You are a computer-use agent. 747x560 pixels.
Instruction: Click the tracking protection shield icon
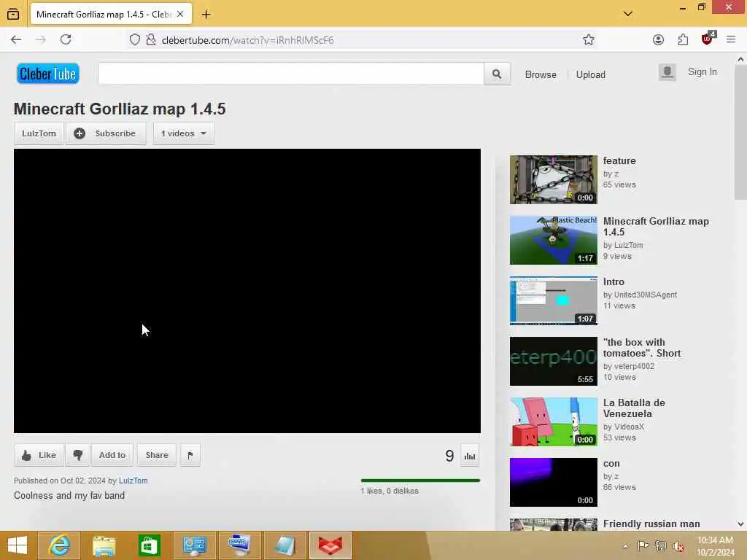point(135,40)
